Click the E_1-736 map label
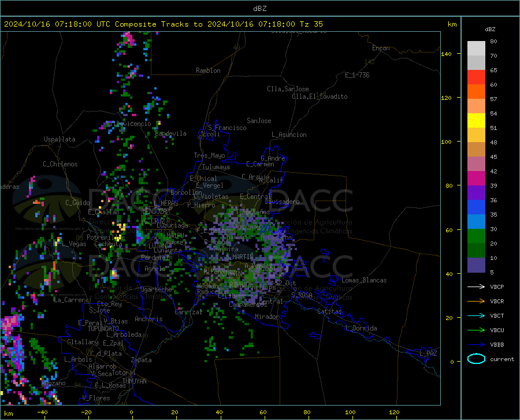520x420 pixels. pyautogui.click(x=357, y=75)
